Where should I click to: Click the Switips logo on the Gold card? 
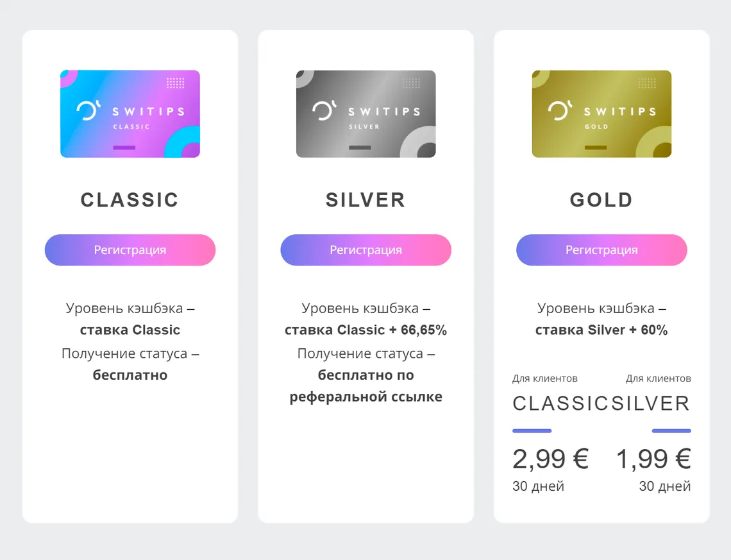coord(560,110)
